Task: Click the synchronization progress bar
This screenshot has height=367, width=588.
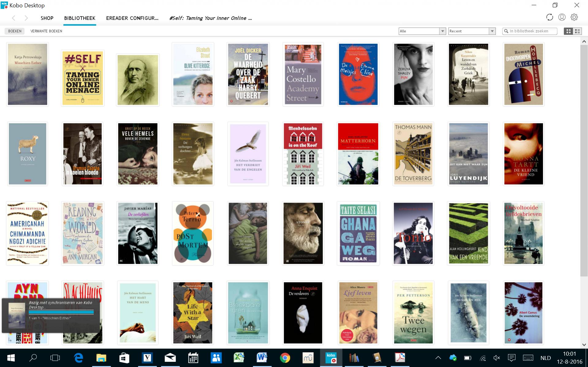Action: click(x=61, y=312)
